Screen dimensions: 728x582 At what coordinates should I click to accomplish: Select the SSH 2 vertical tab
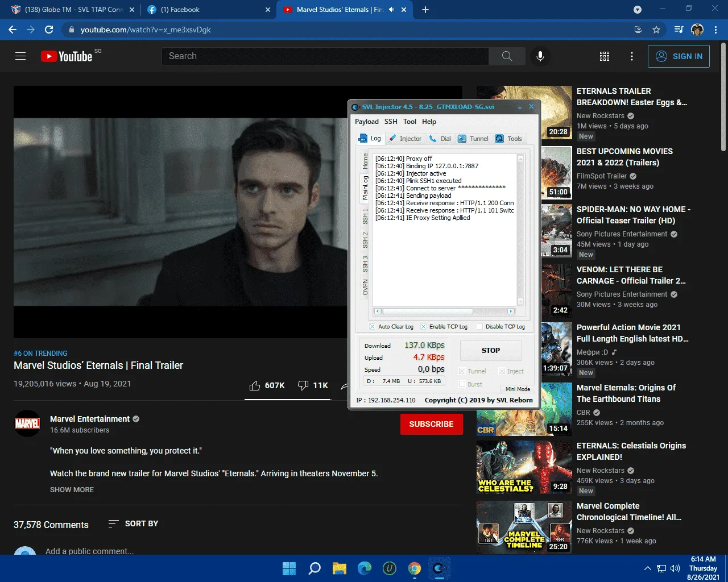[x=365, y=240]
